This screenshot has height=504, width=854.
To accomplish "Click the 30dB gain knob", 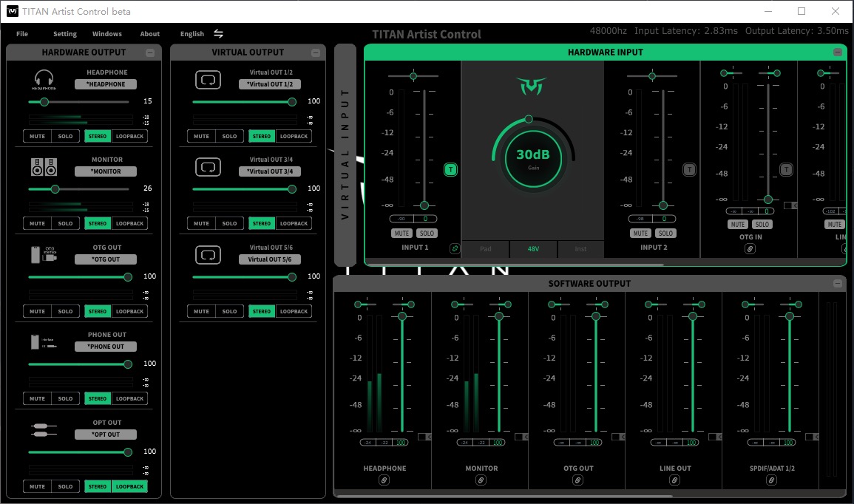I will pos(533,160).
